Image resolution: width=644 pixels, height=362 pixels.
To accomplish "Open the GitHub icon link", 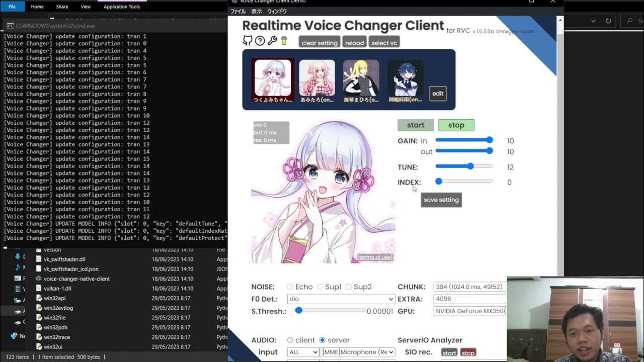I will [247, 41].
